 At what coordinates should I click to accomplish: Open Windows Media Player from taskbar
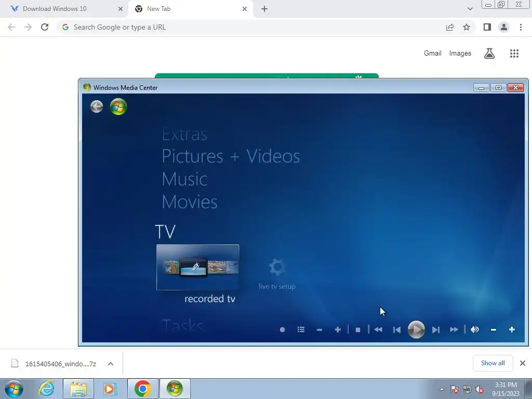110,389
